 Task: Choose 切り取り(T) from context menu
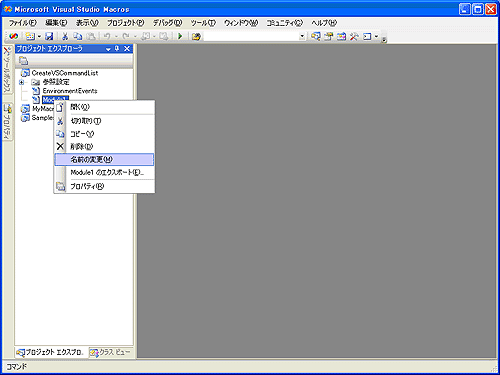point(104,121)
